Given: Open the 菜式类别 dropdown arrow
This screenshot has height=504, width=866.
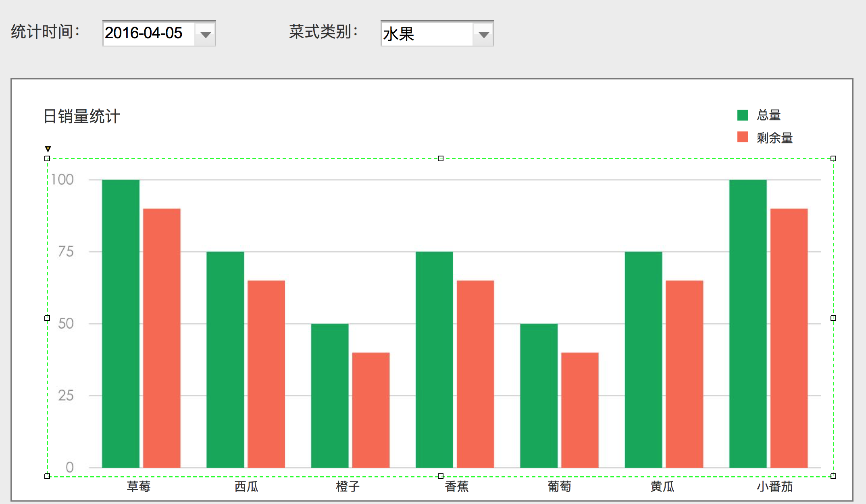Looking at the screenshot, I should pyautogui.click(x=483, y=34).
